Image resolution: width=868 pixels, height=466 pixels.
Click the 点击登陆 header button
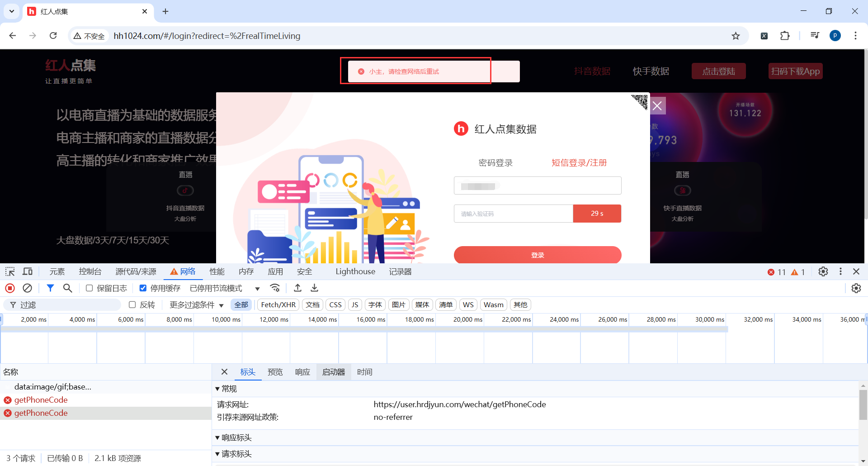point(718,71)
